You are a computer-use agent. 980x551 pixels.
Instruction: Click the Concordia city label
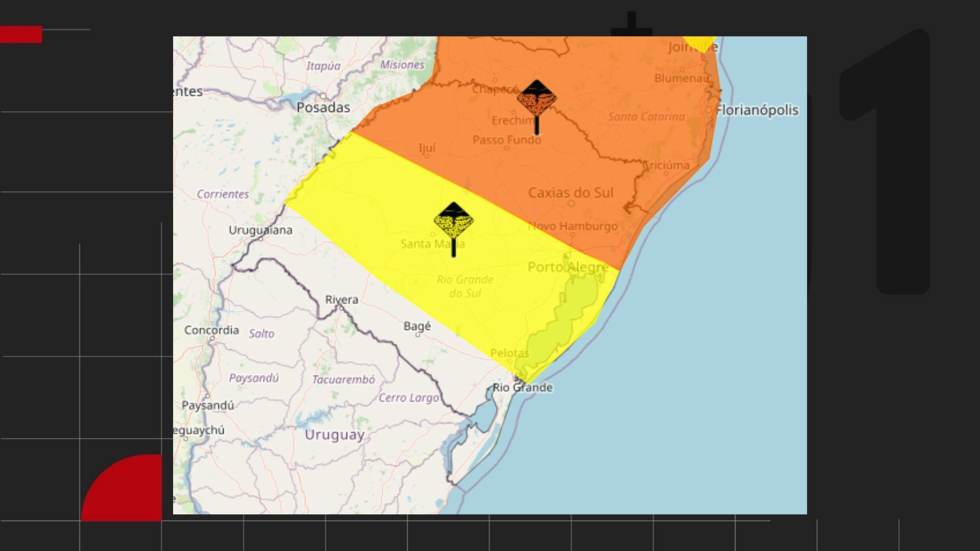tap(211, 330)
